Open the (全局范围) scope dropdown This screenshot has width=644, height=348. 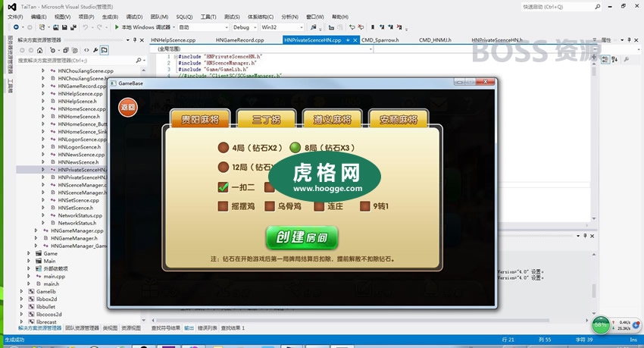pyautogui.click(x=261, y=49)
